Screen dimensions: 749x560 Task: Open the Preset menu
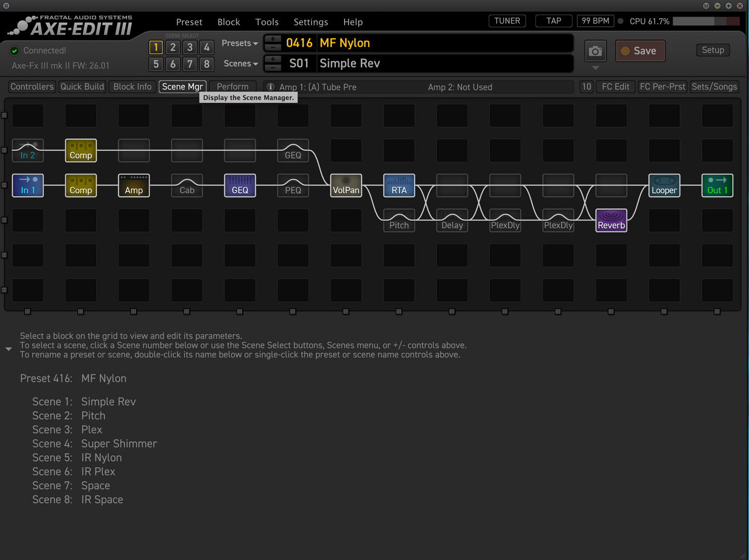tap(189, 22)
